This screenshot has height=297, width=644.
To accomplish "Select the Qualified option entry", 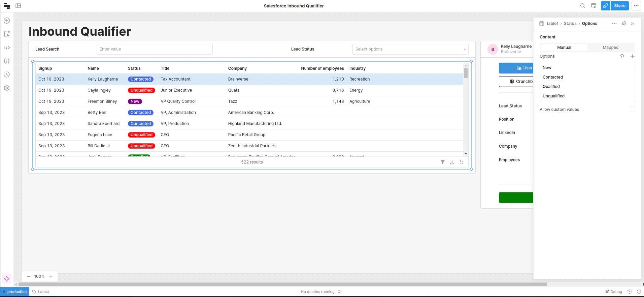I will (587, 87).
